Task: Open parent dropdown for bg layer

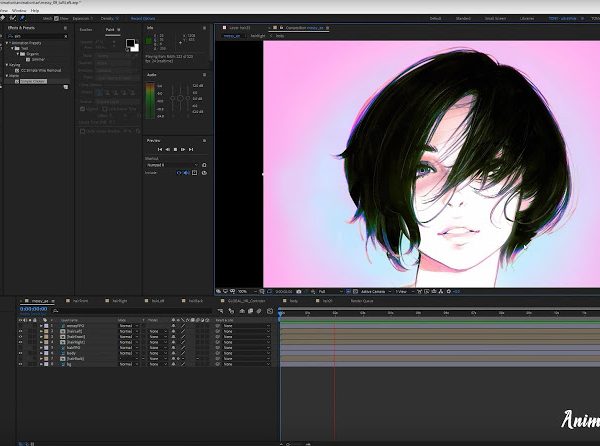Action: click(247, 365)
